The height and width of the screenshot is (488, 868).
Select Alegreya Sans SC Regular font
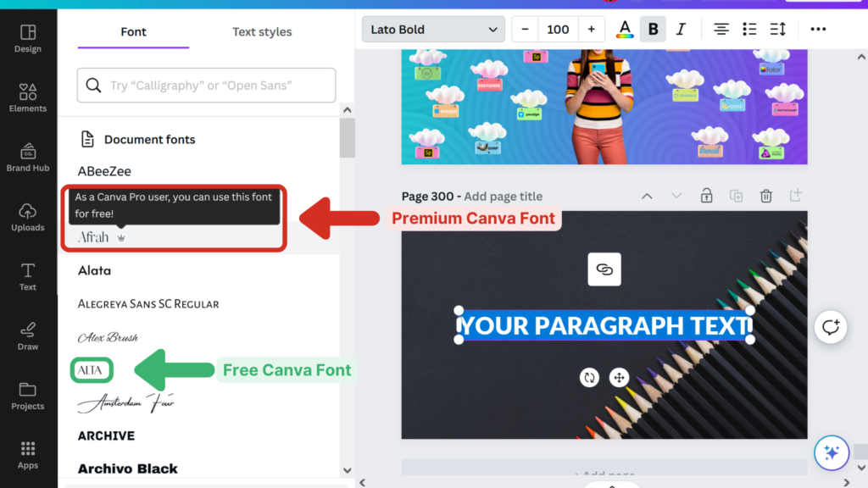tap(148, 304)
